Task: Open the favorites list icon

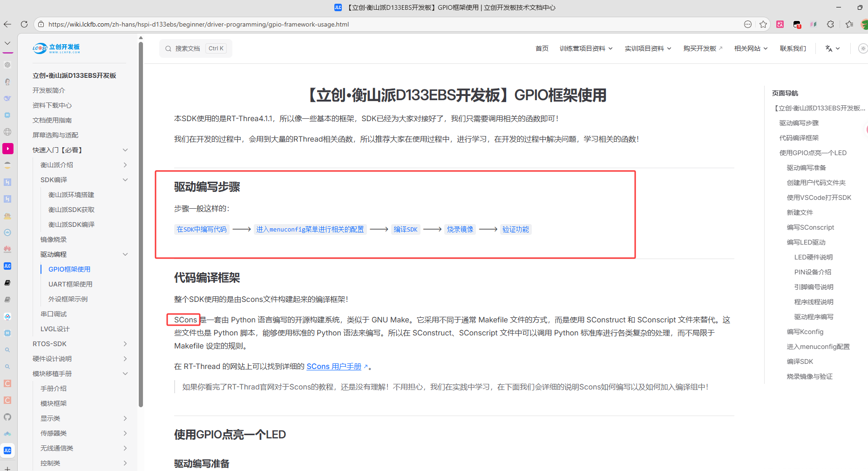Action: 849,24
